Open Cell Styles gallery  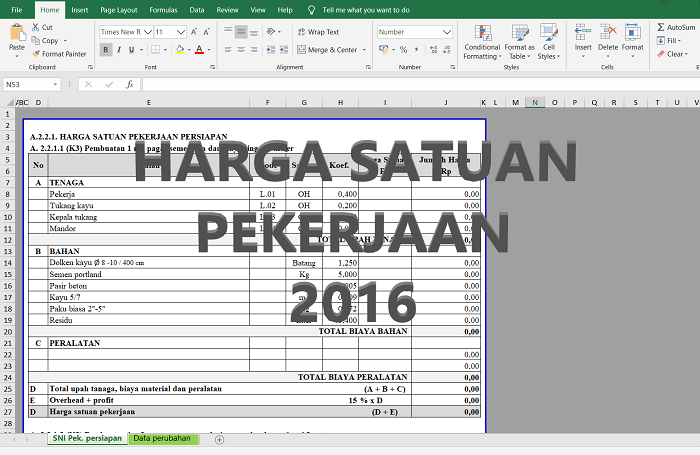(549, 42)
